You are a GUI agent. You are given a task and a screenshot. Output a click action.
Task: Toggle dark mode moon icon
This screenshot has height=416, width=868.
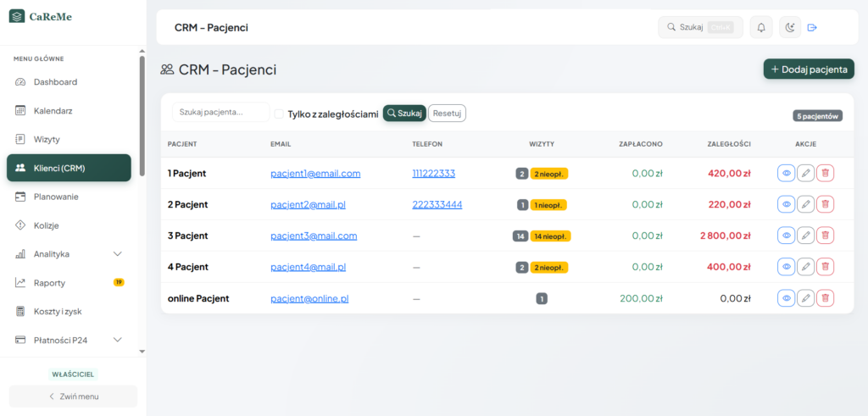pyautogui.click(x=790, y=27)
